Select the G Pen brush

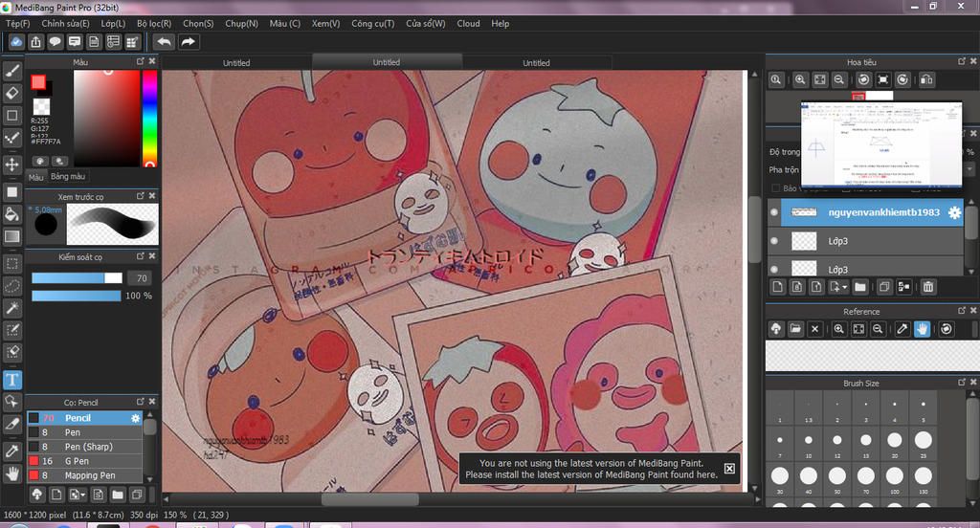pos(84,461)
